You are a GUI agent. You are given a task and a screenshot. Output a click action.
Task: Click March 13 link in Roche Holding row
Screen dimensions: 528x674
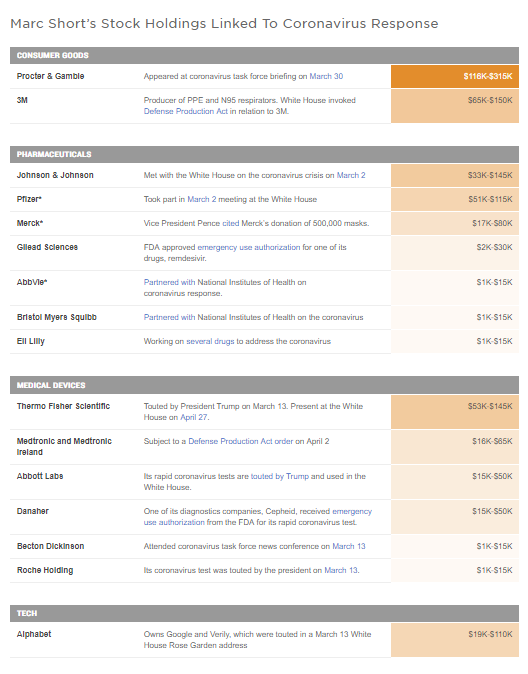coord(341,570)
